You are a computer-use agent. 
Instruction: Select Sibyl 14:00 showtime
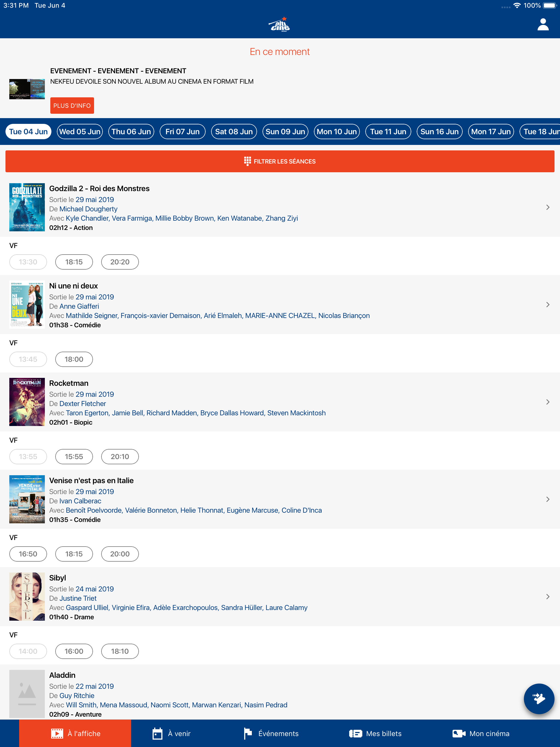28,651
